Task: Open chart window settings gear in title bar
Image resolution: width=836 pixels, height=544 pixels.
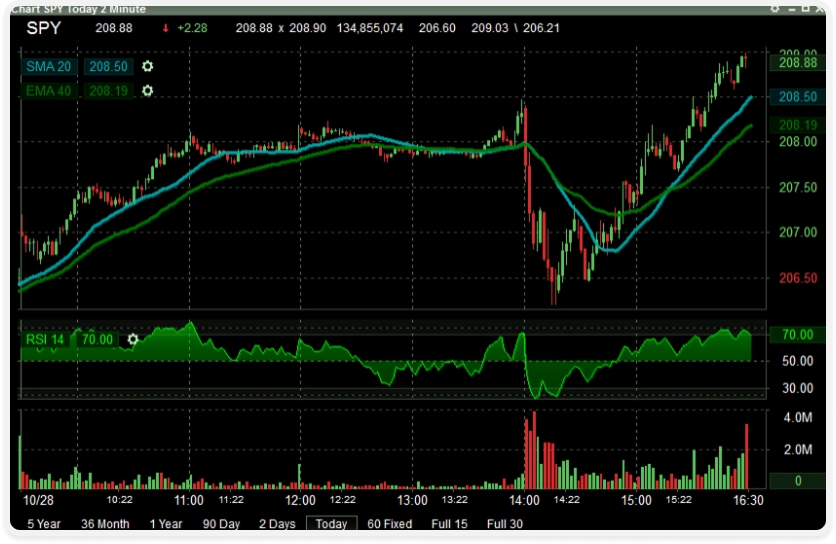Action: (x=775, y=9)
